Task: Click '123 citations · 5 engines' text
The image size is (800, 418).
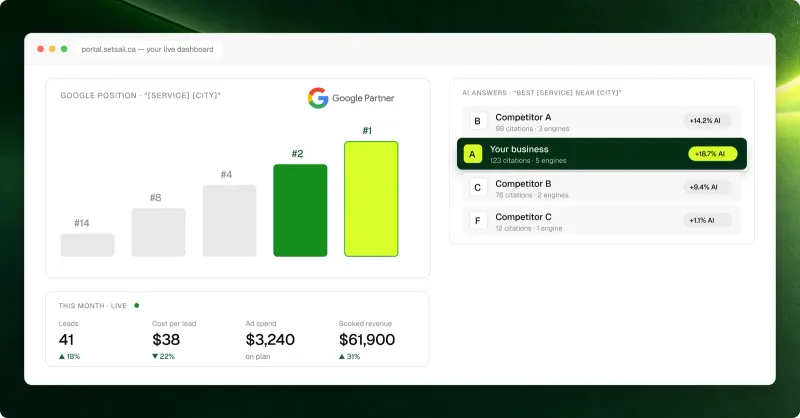Action: [x=528, y=161]
